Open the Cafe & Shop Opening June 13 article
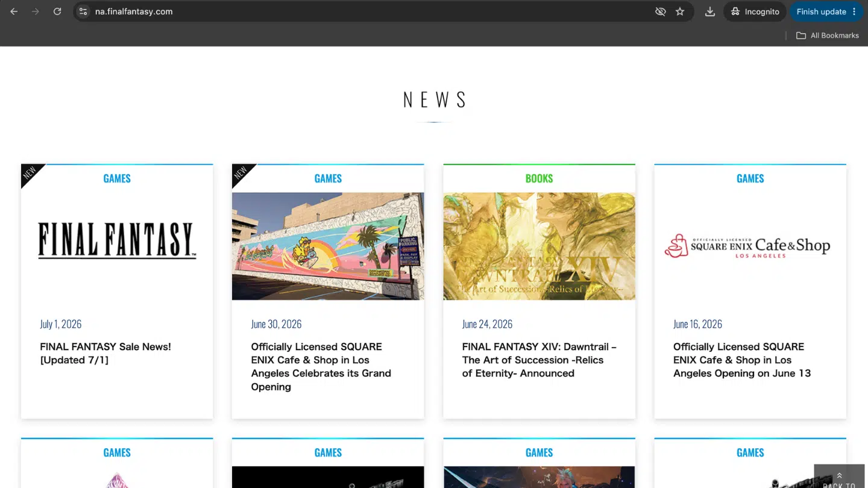 pos(742,360)
